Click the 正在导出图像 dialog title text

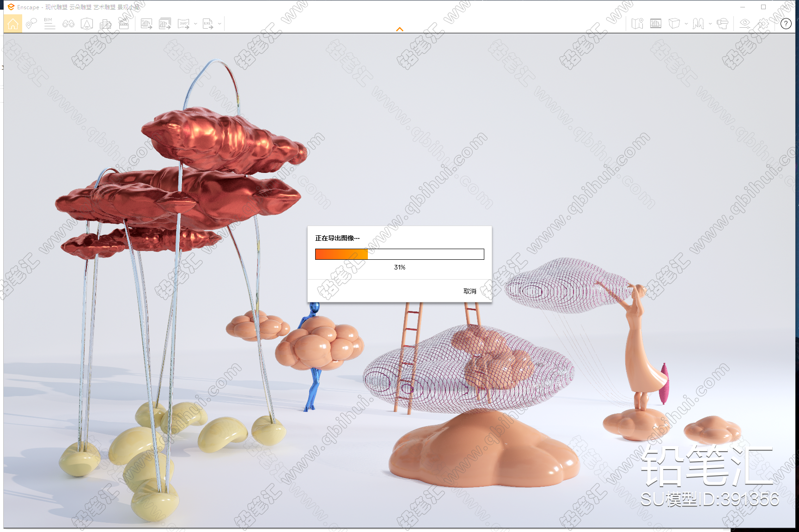click(337, 238)
